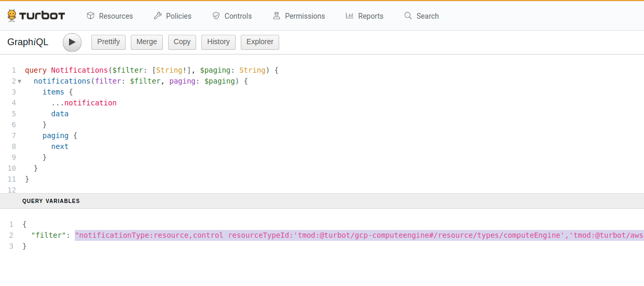Open Search from the top bar
Viewport: 644px width, 286px height.
421,16
